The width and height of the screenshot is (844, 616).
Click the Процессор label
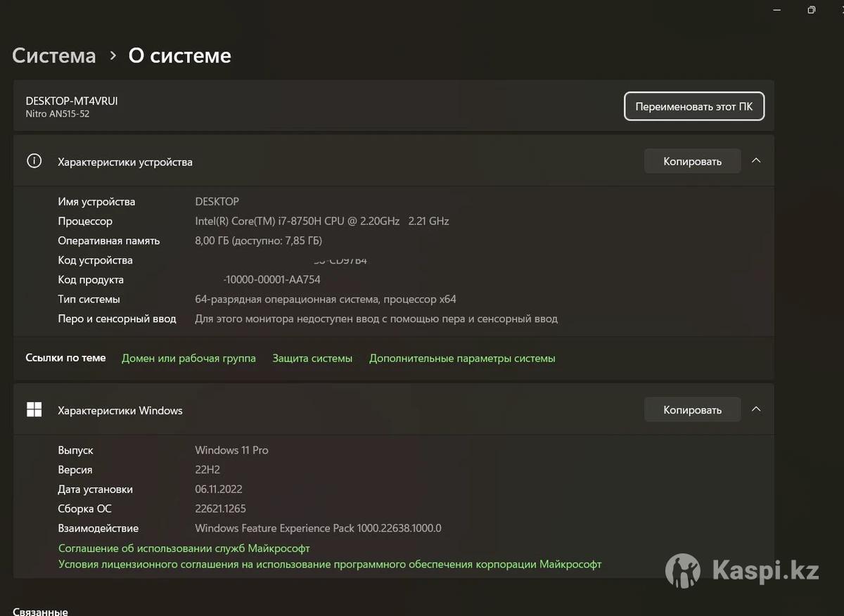[85, 221]
